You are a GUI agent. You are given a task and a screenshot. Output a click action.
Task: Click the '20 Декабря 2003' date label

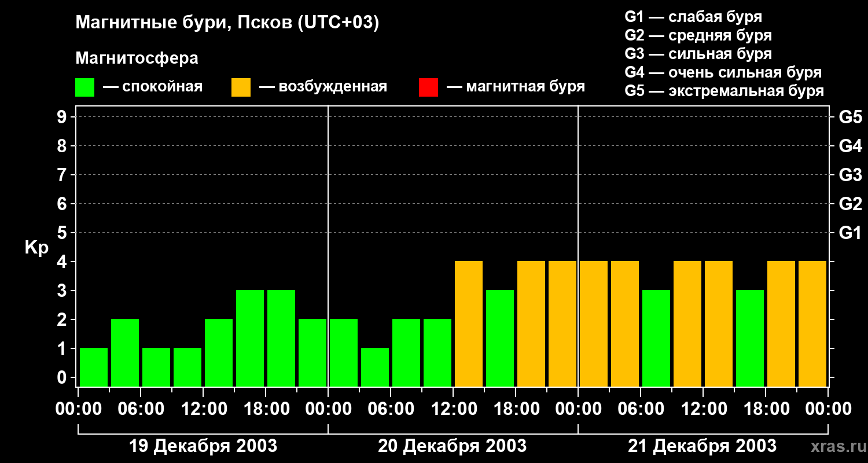[453, 446]
